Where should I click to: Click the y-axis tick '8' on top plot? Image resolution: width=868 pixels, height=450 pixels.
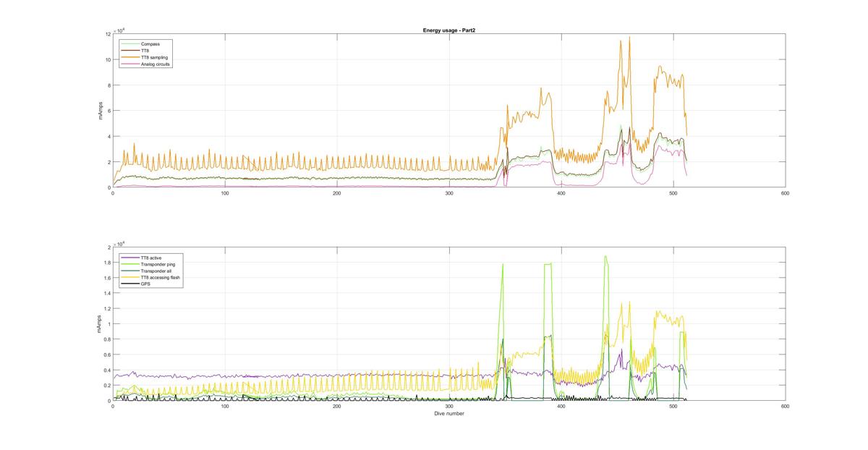pyautogui.click(x=109, y=85)
